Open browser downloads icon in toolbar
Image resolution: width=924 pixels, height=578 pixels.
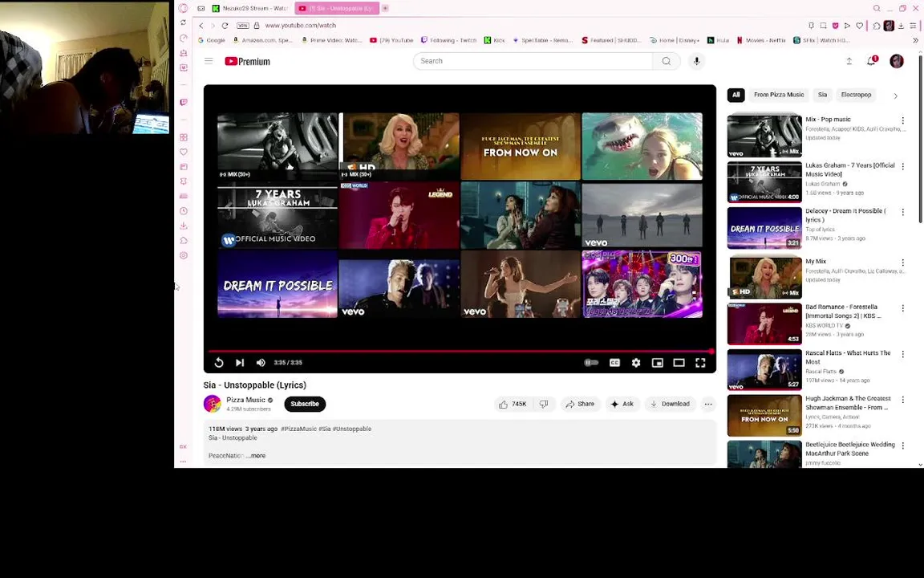[901, 26]
